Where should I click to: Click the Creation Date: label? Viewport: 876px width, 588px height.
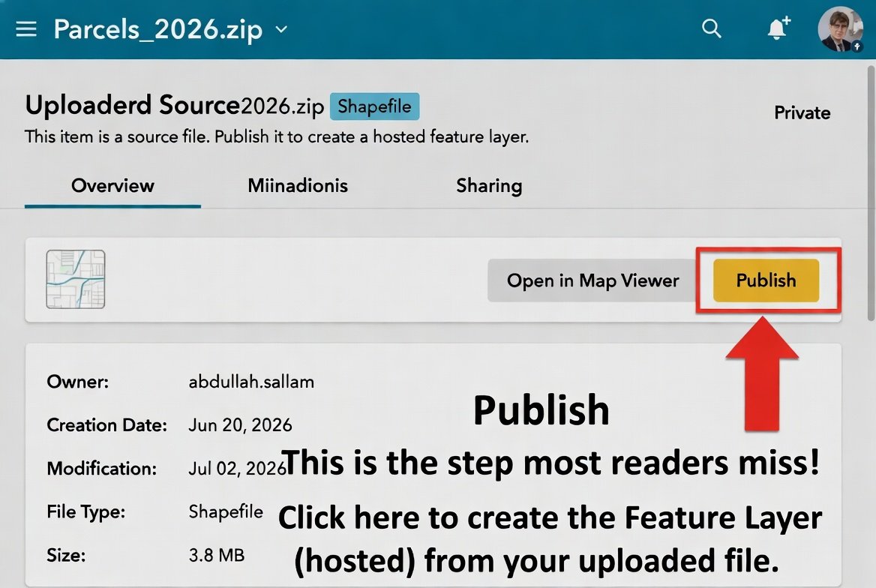coord(106,424)
